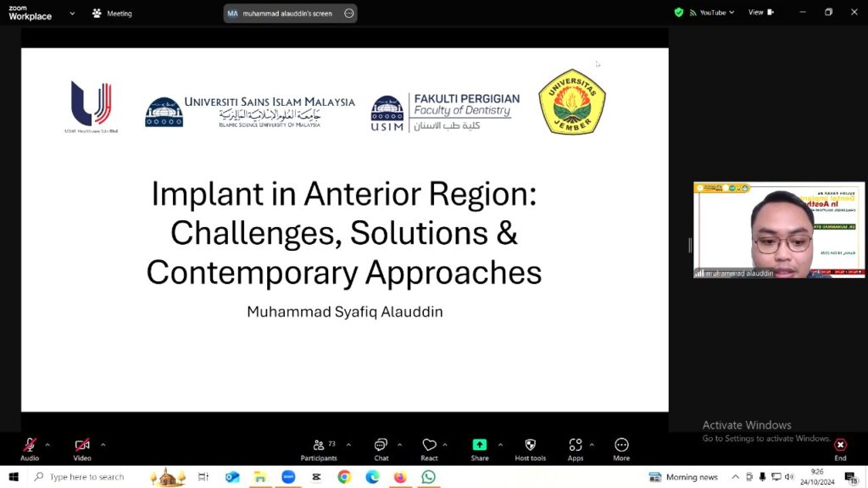868x488 pixels.
Task: Expand the Participants options caret
Action: 348,445
